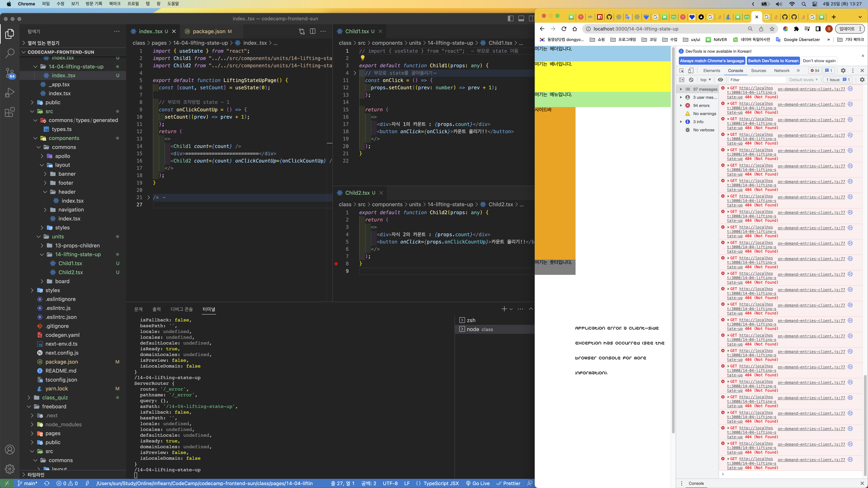
Task: Toggle breakpoint on Child2.tsx line 8
Action: [x=336, y=264]
